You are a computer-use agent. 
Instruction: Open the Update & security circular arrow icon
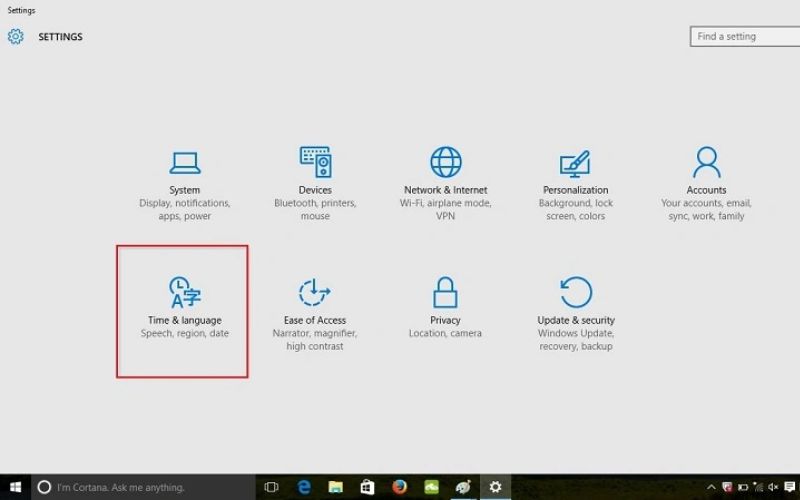(x=576, y=292)
